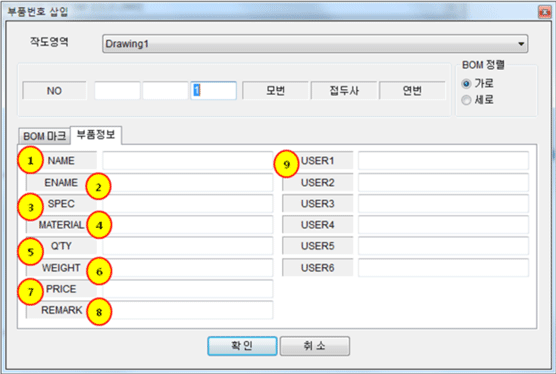Click the ENAME input field
This screenshot has width=556, height=374.
coord(188,183)
